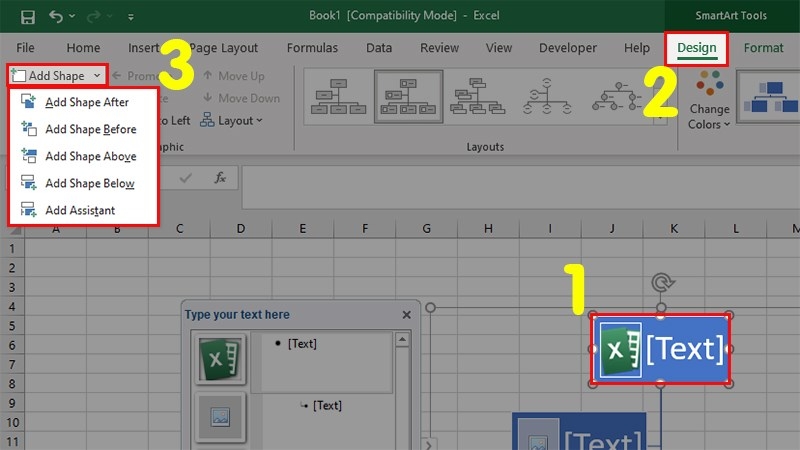Image resolution: width=800 pixels, height=450 pixels.
Task: Select the first Organization Chart layout thumbnail
Action: tap(338, 96)
